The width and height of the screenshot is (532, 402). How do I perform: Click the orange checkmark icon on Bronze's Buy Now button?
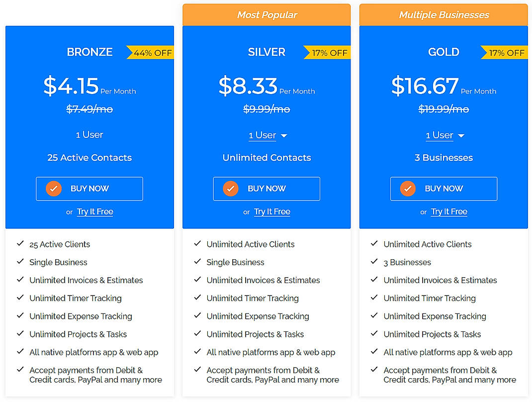tap(54, 189)
